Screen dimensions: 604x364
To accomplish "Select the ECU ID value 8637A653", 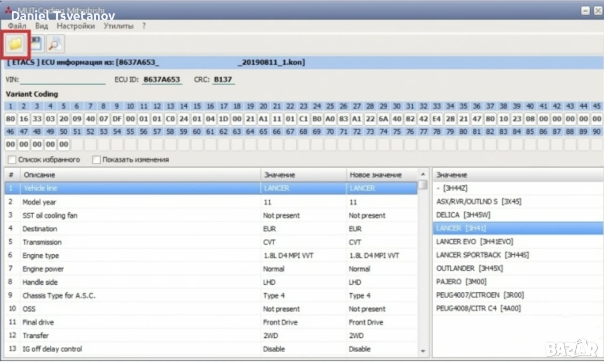I will tap(162, 79).
